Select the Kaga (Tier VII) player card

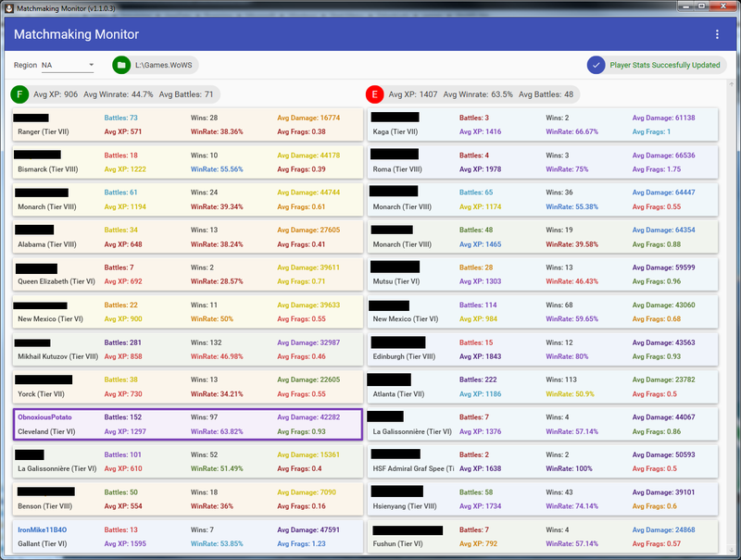point(543,125)
